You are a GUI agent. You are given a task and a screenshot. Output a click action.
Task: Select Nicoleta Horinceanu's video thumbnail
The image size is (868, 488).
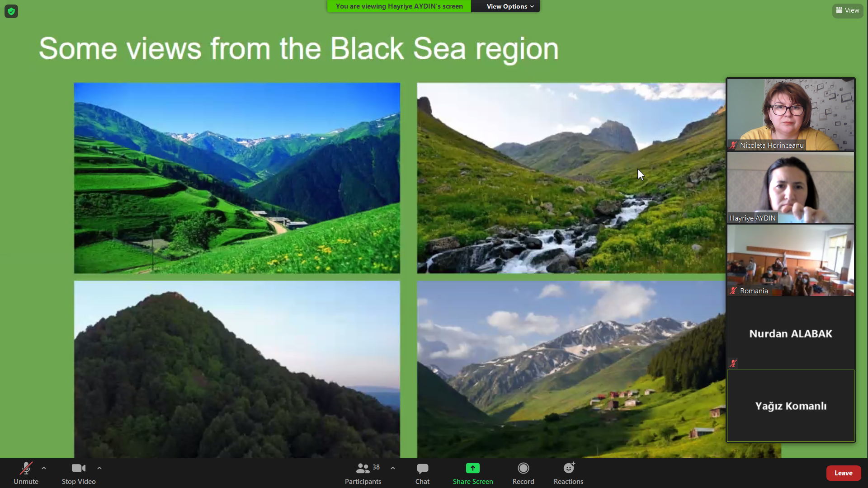pos(790,114)
